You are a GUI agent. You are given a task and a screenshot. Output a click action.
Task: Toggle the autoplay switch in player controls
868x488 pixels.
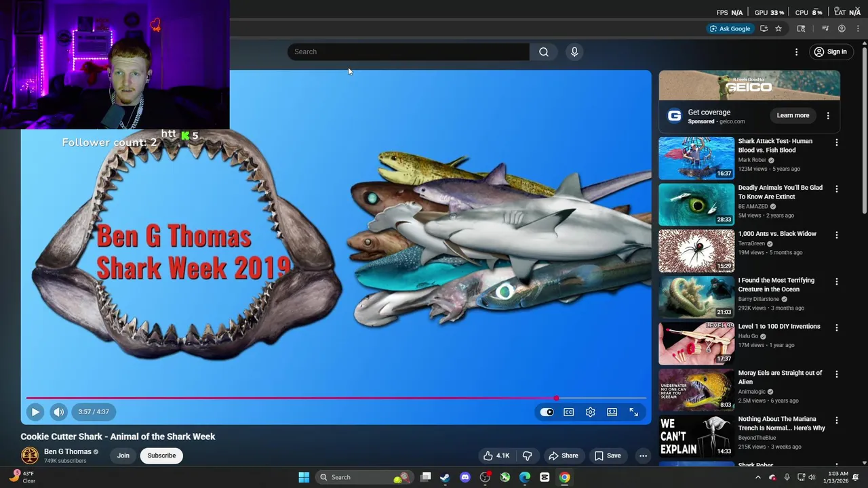(547, 412)
